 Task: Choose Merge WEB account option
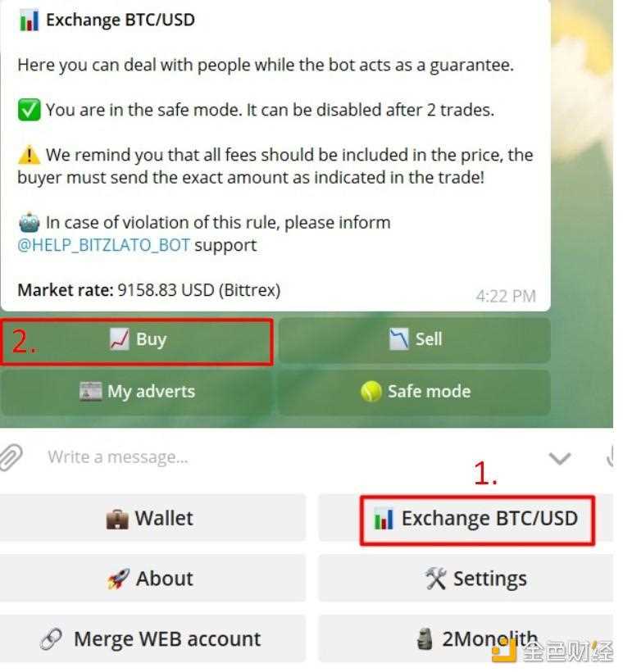pyautogui.click(x=152, y=638)
